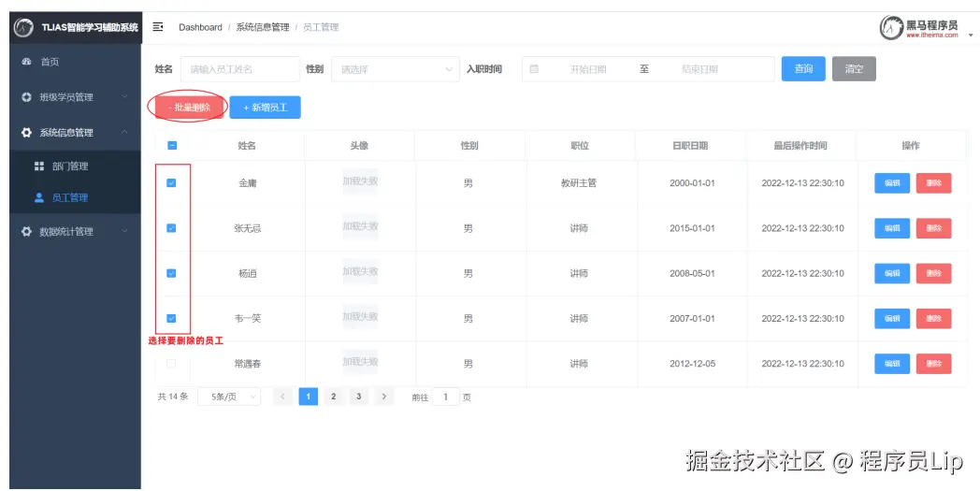Image resolution: width=980 pixels, height=491 pixels.
Task: Click the 姓名 employee name input field
Action: 240,69
